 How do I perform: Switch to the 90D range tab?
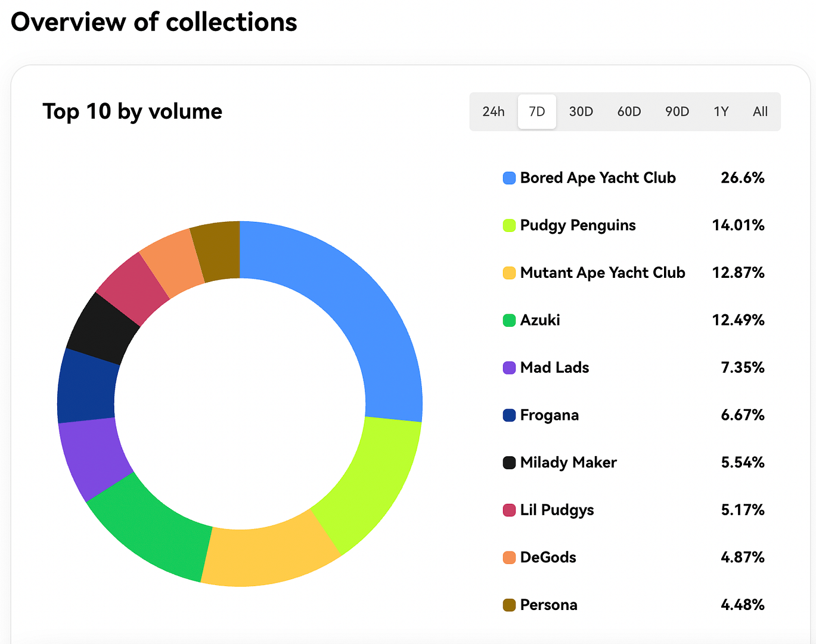(677, 112)
